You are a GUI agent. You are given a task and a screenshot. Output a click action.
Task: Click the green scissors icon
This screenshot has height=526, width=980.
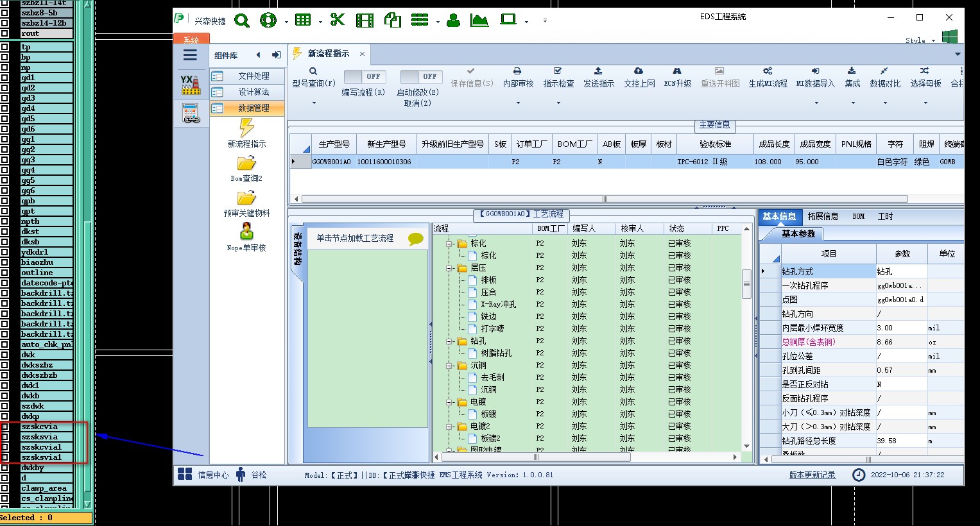[x=338, y=20]
